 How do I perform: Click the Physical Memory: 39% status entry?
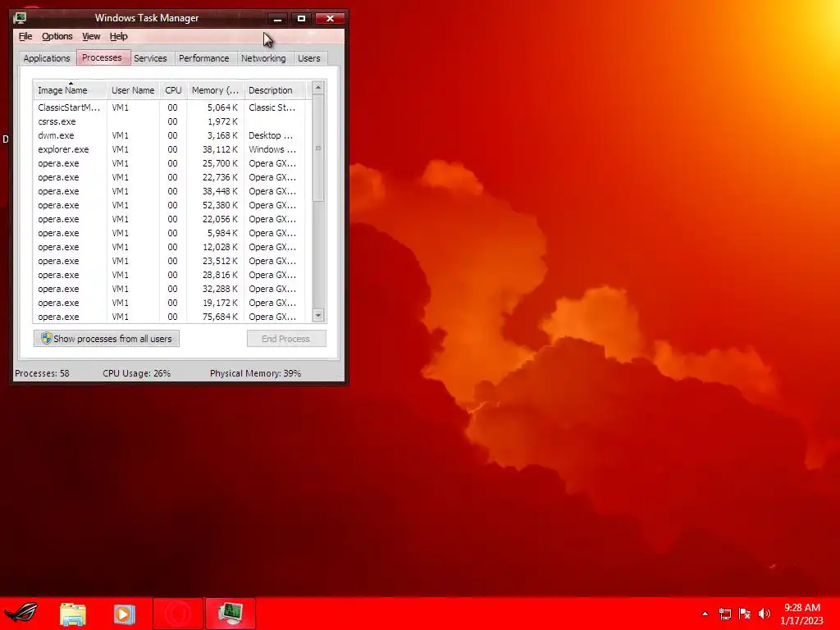[256, 373]
